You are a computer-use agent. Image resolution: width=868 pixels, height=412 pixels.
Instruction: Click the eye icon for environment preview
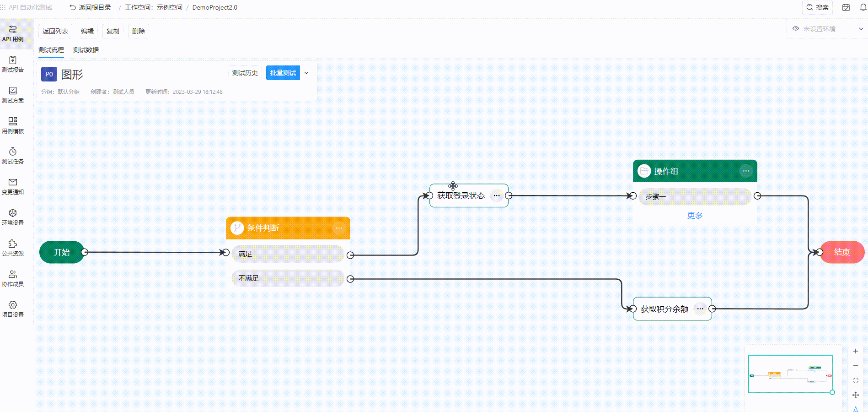click(x=796, y=28)
